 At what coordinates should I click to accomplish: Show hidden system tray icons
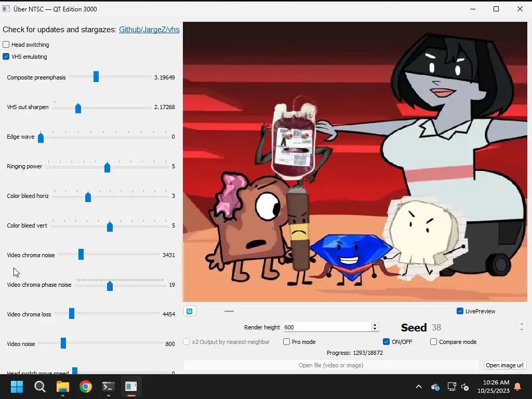[419, 387]
